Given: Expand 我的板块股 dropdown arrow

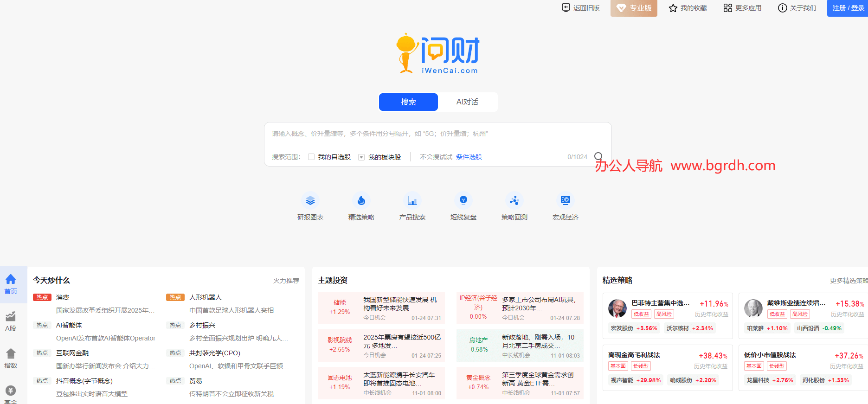Looking at the screenshot, I should (x=361, y=157).
